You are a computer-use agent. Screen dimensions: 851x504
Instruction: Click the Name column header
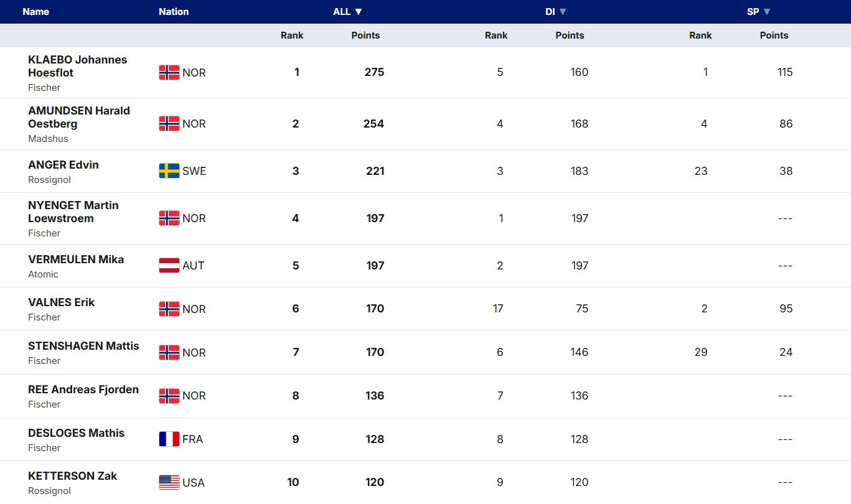coord(35,12)
